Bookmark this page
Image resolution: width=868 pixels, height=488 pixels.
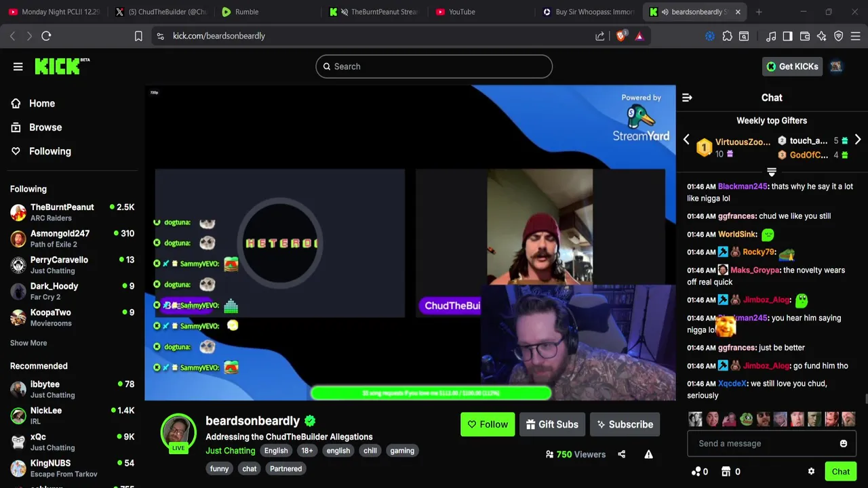[138, 36]
